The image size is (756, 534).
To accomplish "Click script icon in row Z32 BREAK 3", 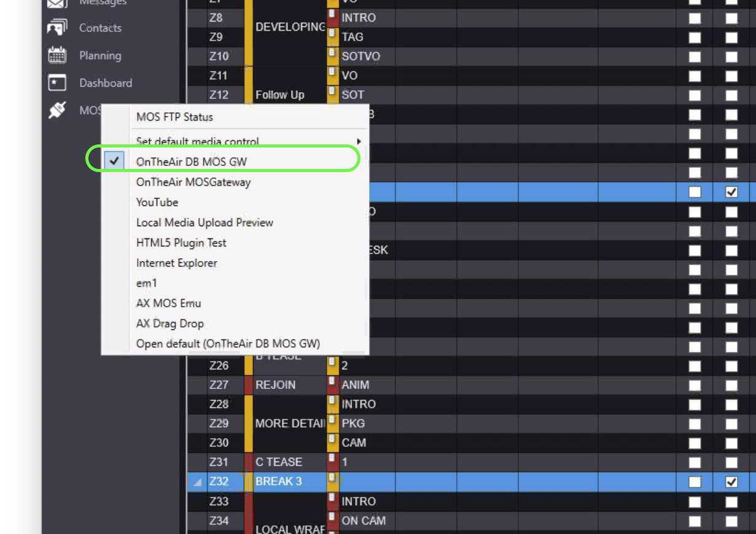I will tap(332, 479).
